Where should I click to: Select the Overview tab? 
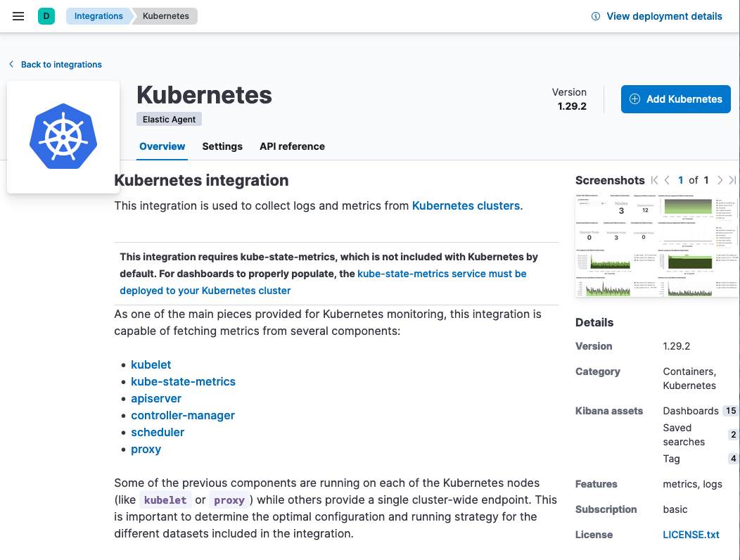point(162,146)
